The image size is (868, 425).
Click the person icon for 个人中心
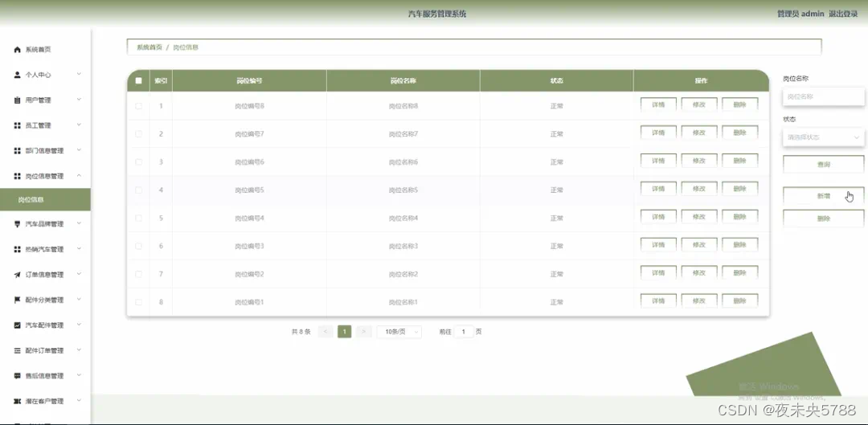pos(17,75)
